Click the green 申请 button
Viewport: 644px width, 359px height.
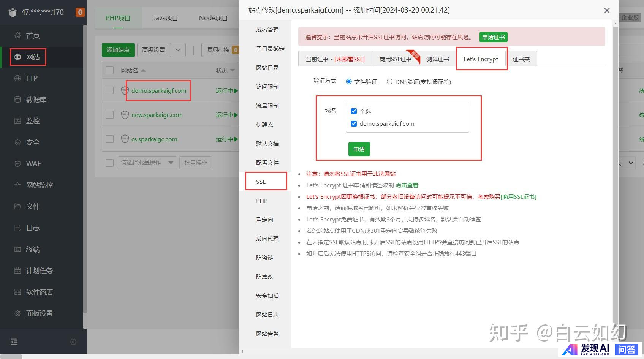359,149
